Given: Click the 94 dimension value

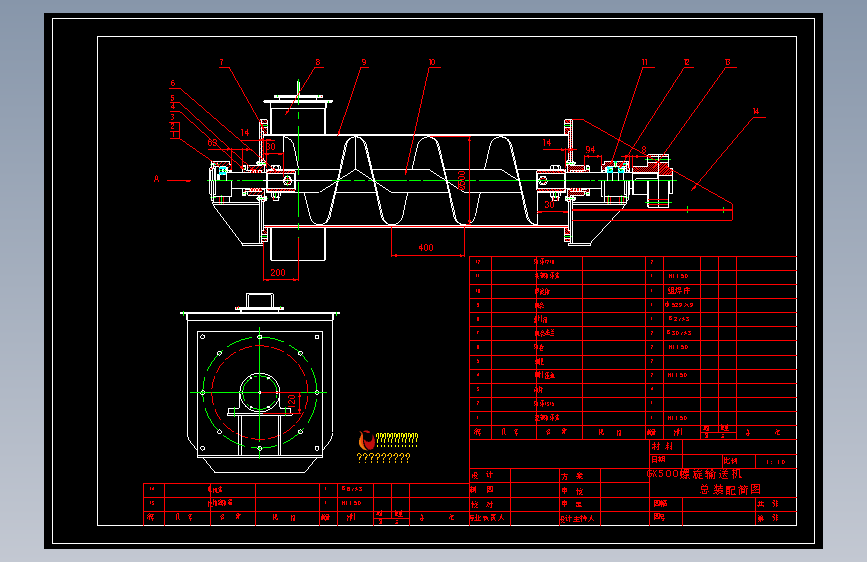Looking at the screenshot, I should pos(591,150).
